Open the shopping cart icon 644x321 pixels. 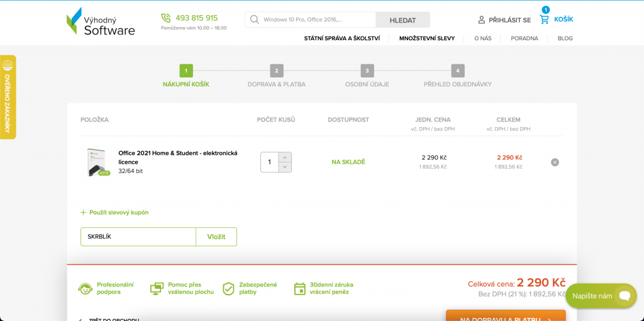point(544,20)
